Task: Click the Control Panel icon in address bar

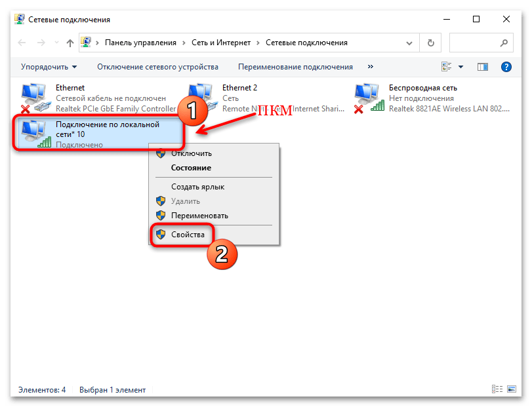Action: click(86, 42)
